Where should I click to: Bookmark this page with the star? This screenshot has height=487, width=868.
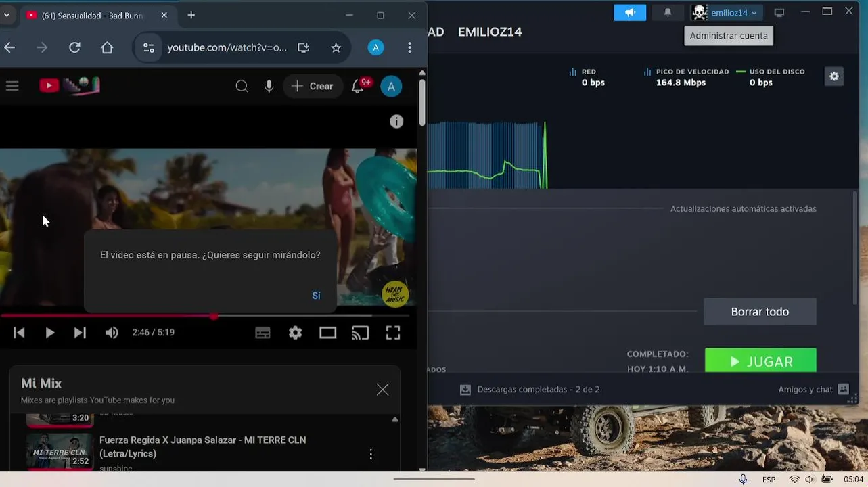[x=336, y=47]
